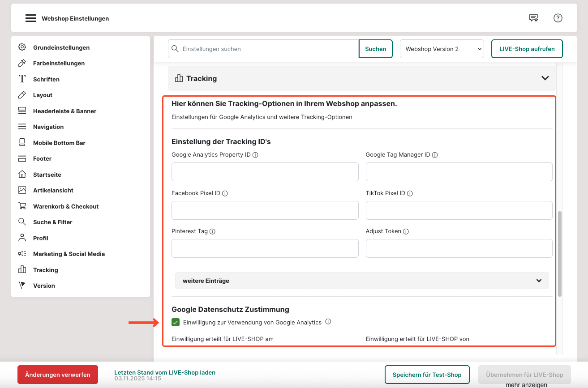The height and width of the screenshot is (388, 588).
Task: Open the help question mark icon
Action: 558,18
